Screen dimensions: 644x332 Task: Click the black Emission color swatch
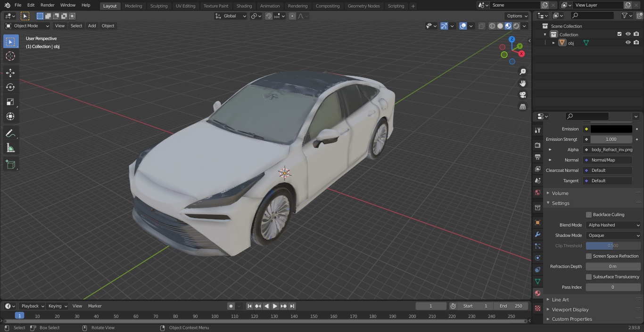(611, 129)
